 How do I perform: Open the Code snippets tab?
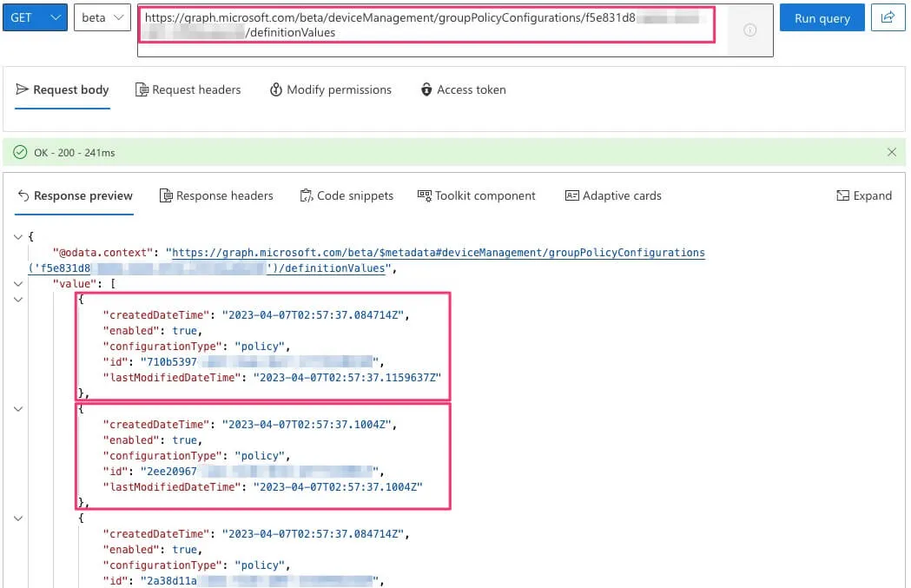coord(347,195)
